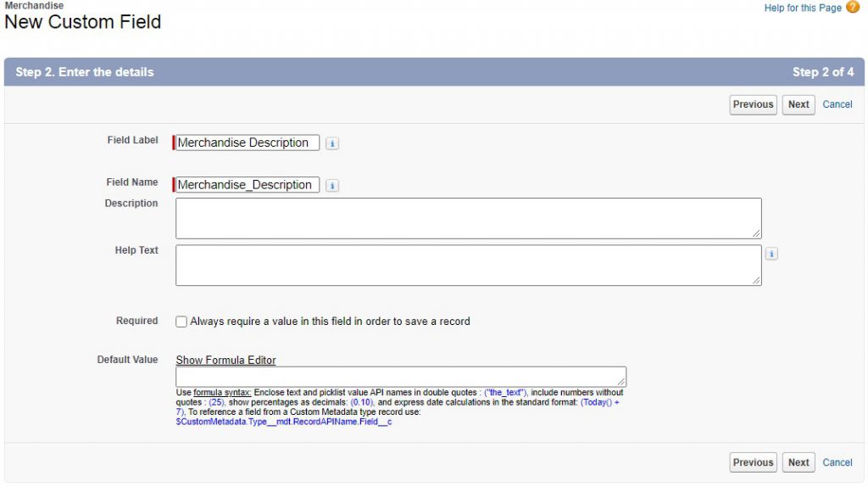Click resize handle of Description text area

click(756, 233)
